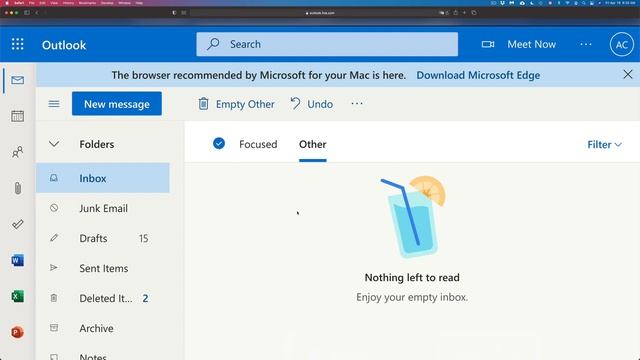Image resolution: width=640 pixels, height=360 pixels.
Task: Click the Deleted Items trash icon
Action: pyautogui.click(x=54, y=298)
